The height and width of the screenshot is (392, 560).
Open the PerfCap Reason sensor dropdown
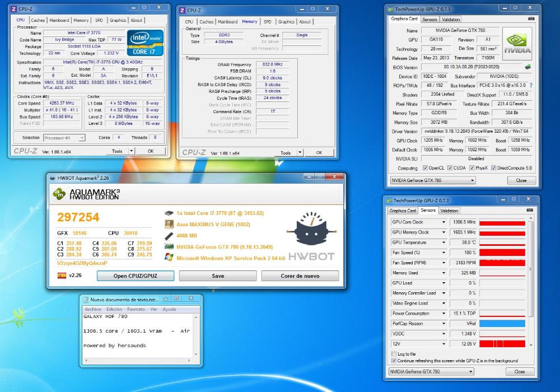[444, 324]
